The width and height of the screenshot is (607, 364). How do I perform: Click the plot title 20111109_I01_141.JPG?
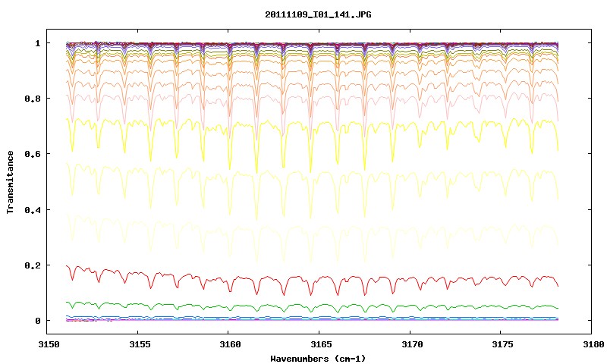click(318, 14)
